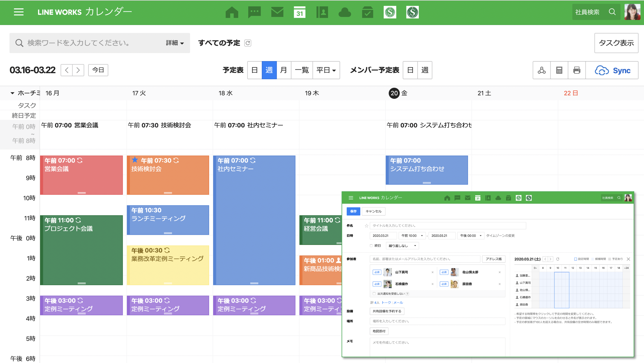Remove participant 原田香
This screenshot has width=644, height=363.
coord(499,284)
